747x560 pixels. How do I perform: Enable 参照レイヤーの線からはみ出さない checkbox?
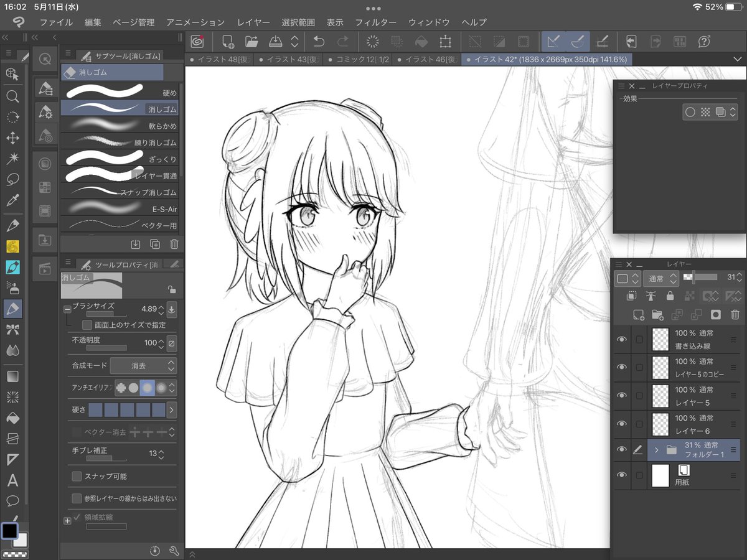[77, 498]
